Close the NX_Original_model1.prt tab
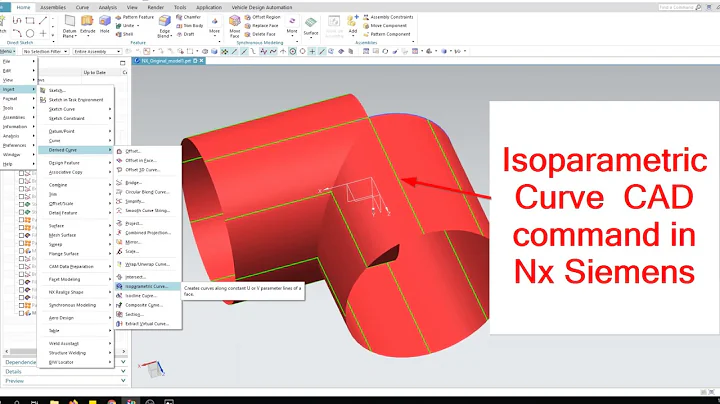This screenshot has width=720, height=404. [x=201, y=61]
